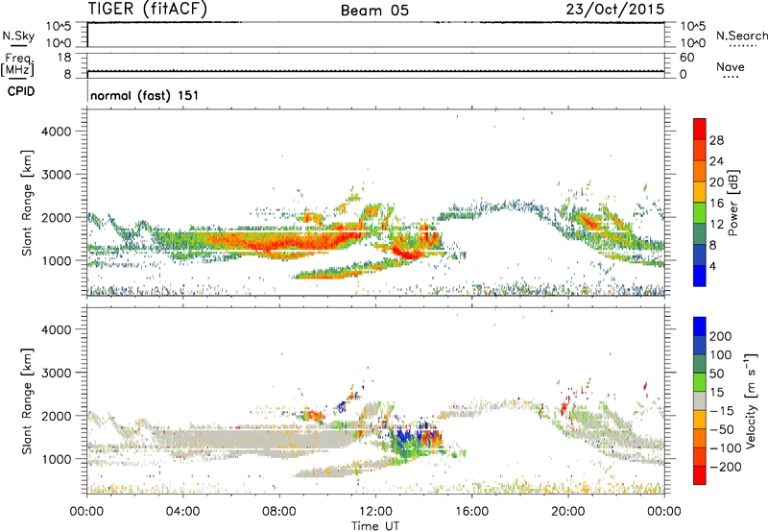Select the N.Search legend label
The image size is (768, 532).
pos(742,36)
